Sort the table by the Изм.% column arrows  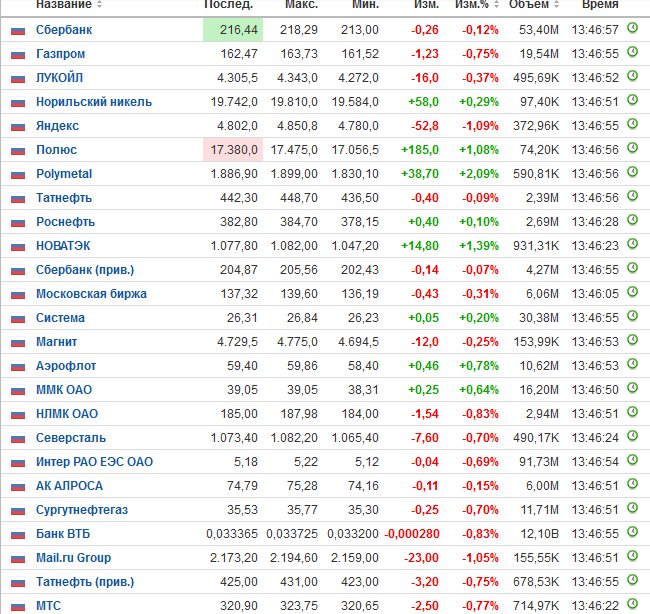(x=496, y=5)
